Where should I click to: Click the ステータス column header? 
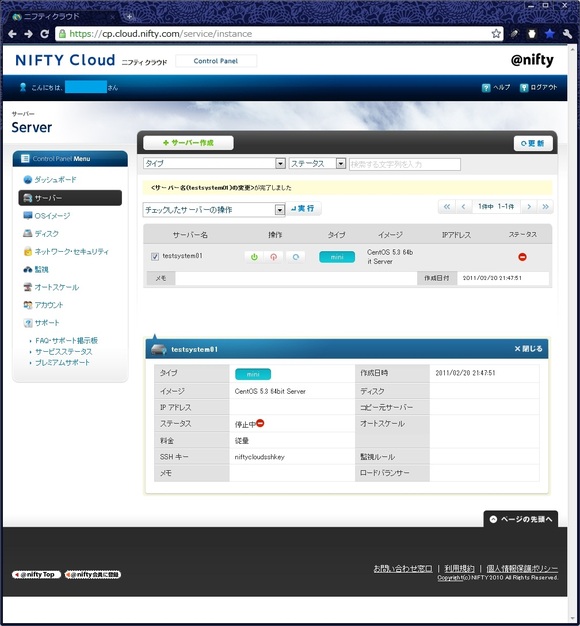point(523,234)
